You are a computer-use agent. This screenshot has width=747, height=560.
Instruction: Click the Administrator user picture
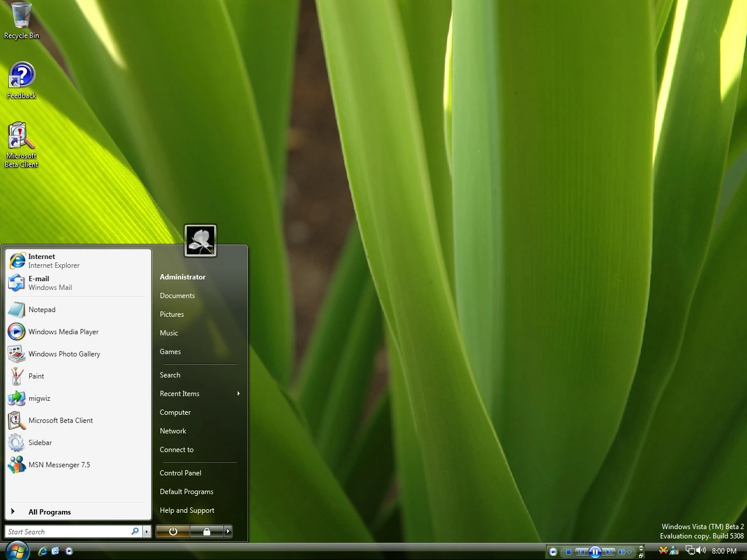(x=200, y=240)
